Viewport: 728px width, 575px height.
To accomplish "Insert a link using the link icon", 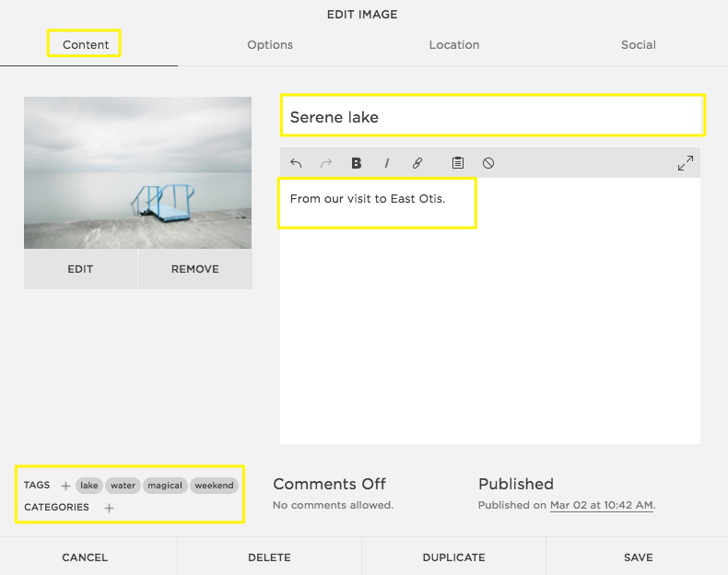I will (417, 163).
